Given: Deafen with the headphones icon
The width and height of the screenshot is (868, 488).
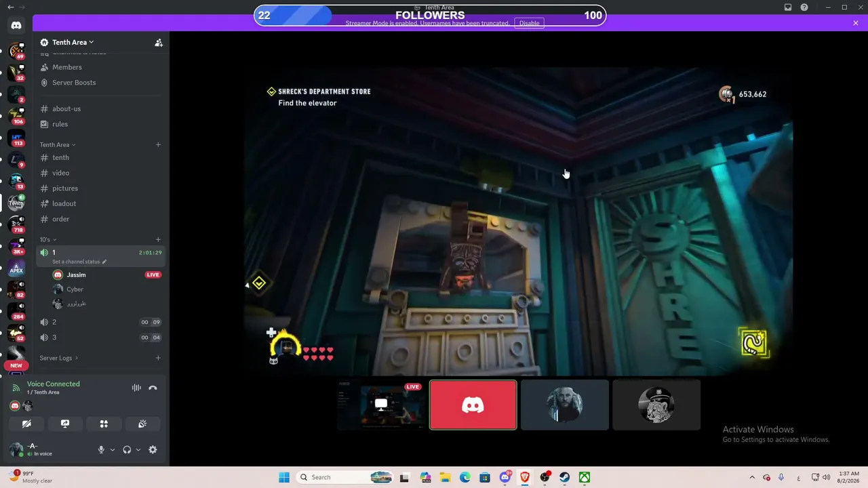Looking at the screenshot, I should 127,449.
